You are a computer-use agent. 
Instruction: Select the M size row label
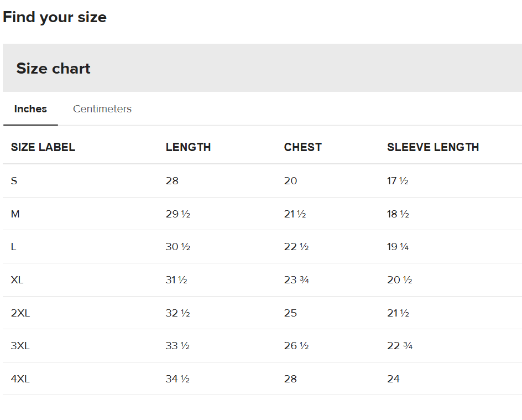pyautogui.click(x=15, y=214)
